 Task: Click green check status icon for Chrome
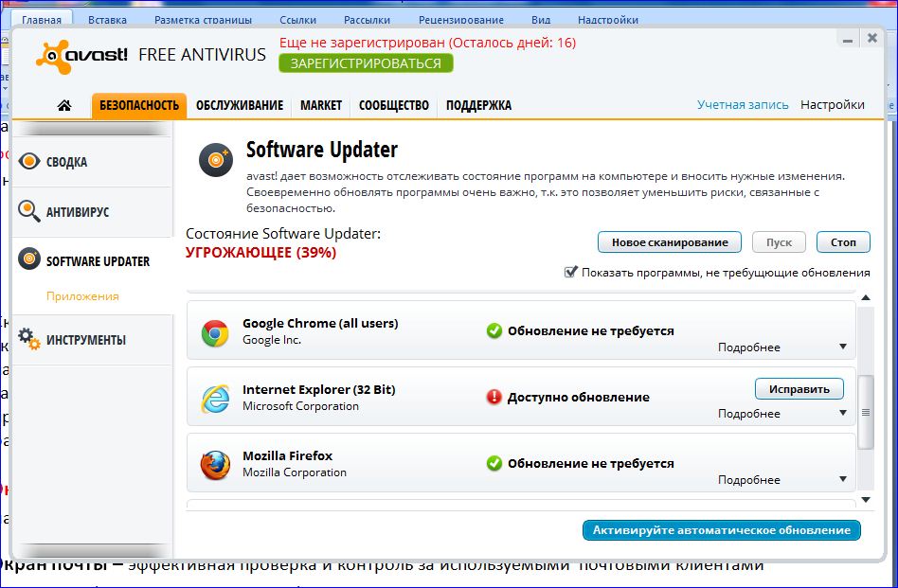click(494, 331)
